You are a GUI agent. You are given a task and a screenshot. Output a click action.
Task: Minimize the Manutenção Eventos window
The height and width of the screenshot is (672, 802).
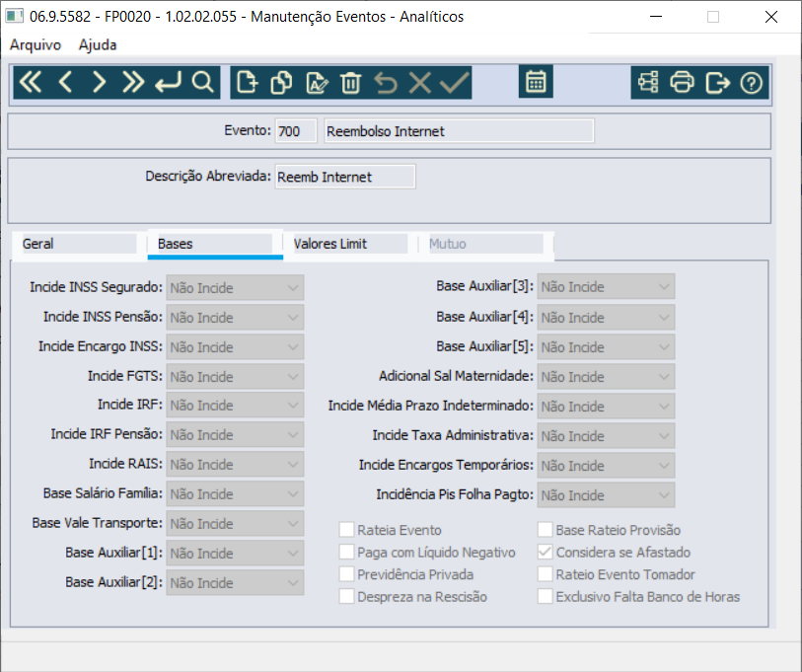pos(656,17)
